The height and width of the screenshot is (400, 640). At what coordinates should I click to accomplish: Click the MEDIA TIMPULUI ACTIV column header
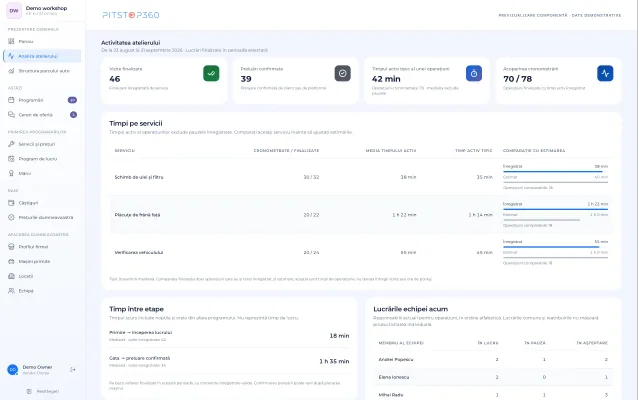pos(391,151)
